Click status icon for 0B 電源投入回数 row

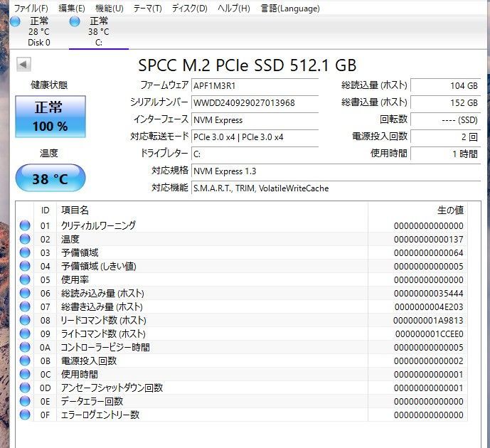point(25,361)
